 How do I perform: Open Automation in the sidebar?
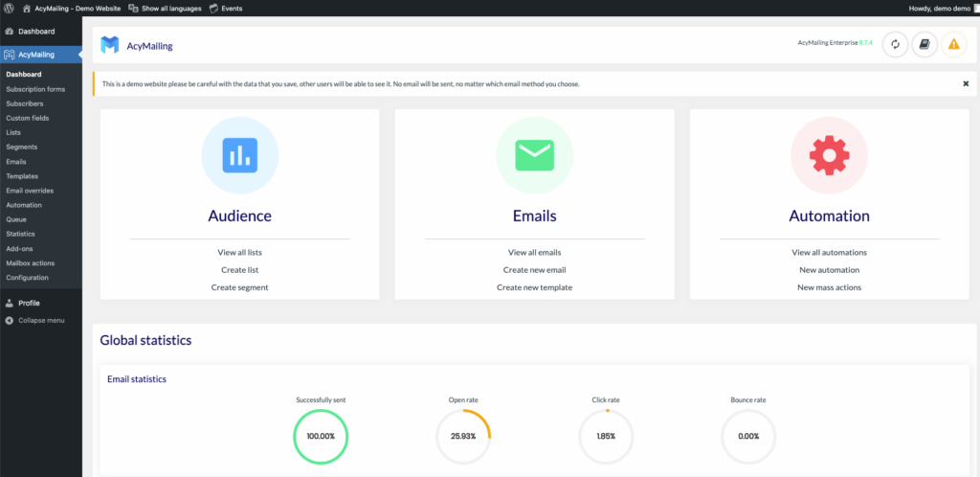(24, 204)
